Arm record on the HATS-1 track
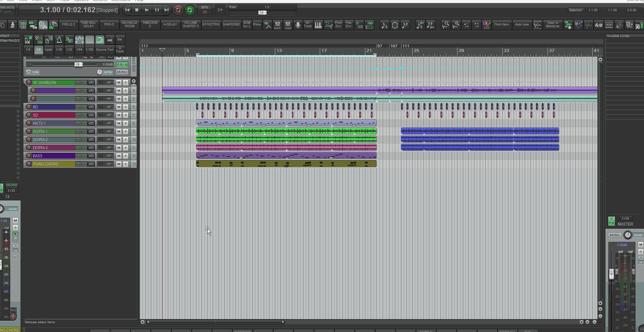This screenshot has height=332, width=644. (x=29, y=123)
